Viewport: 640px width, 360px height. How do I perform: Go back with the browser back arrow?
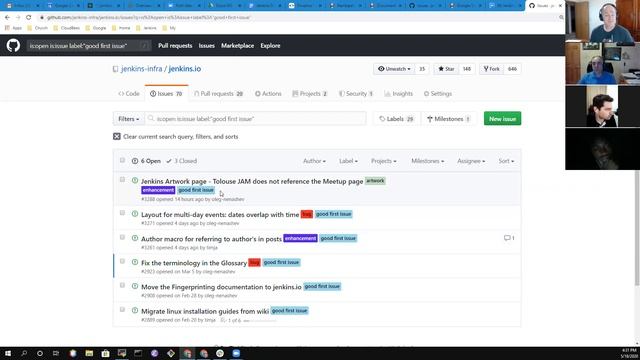pyautogui.click(x=7, y=18)
